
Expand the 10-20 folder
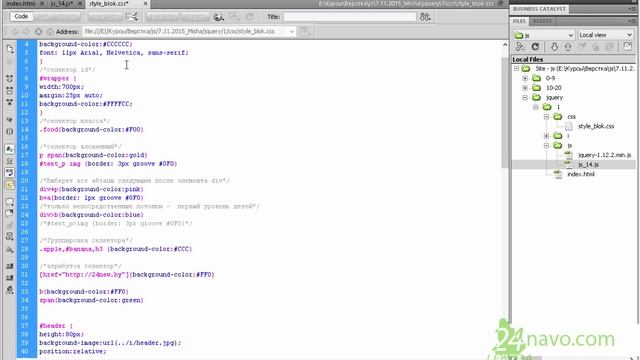[x=525, y=88]
